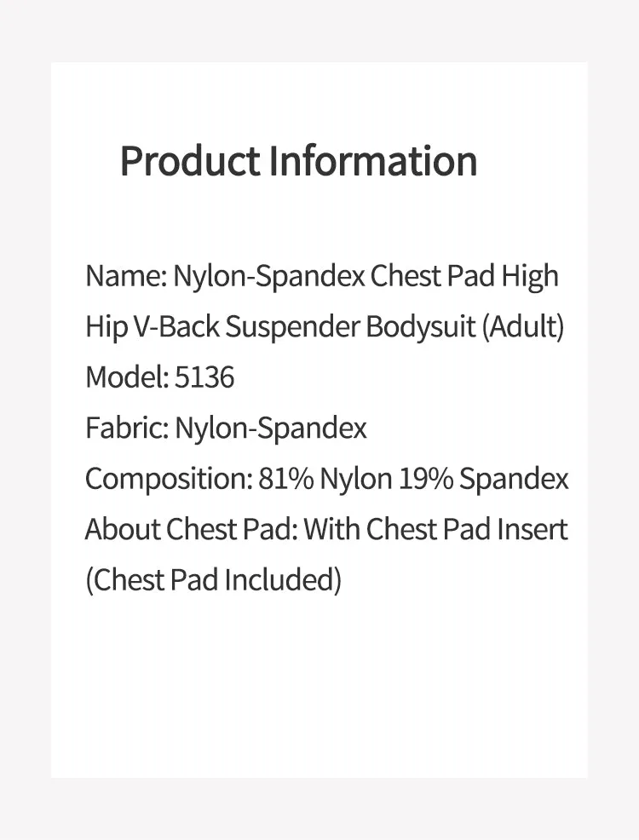Click the Composition: 81% Nylon 19% Spandex line

pyautogui.click(x=326, y=479)
